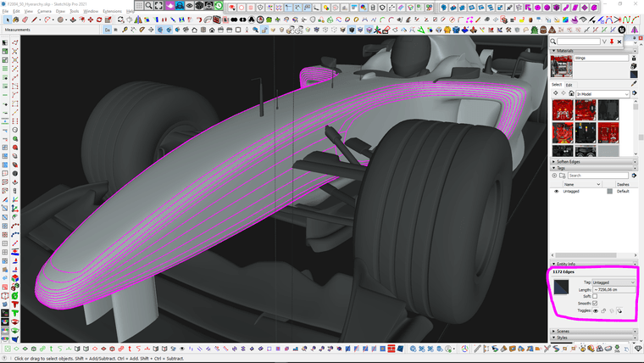Open the Tag dropdown in Entity Info
Viewport: 644px width, 363px height.
coord(613,282)
